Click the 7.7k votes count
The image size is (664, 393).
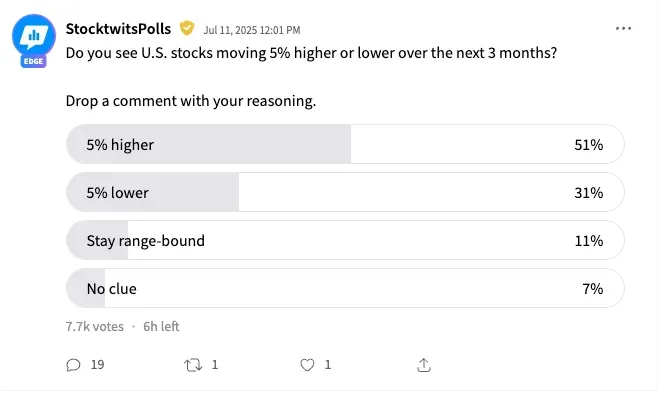pyautogui.click(x=95, y=327)
